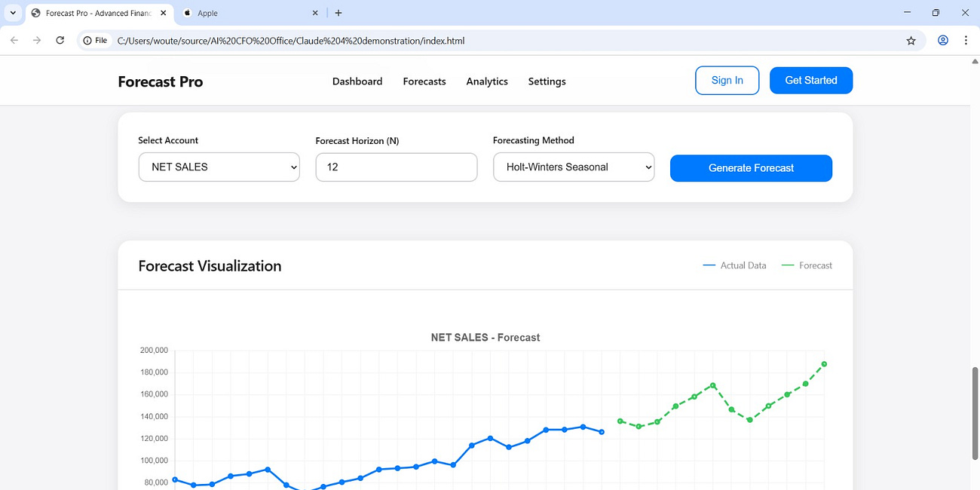Viewport: 980px width, 490px height.
Task: Open the Forecasts nav item
Action: [424, 81]
